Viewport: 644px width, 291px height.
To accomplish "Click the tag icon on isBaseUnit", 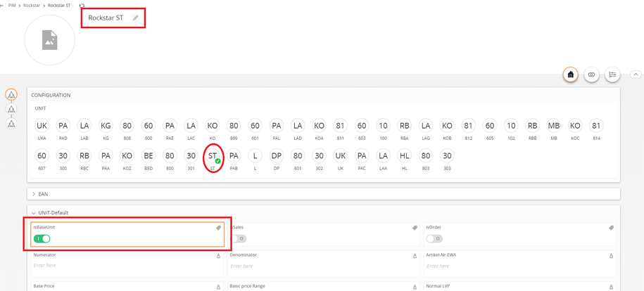I will 219,227.
